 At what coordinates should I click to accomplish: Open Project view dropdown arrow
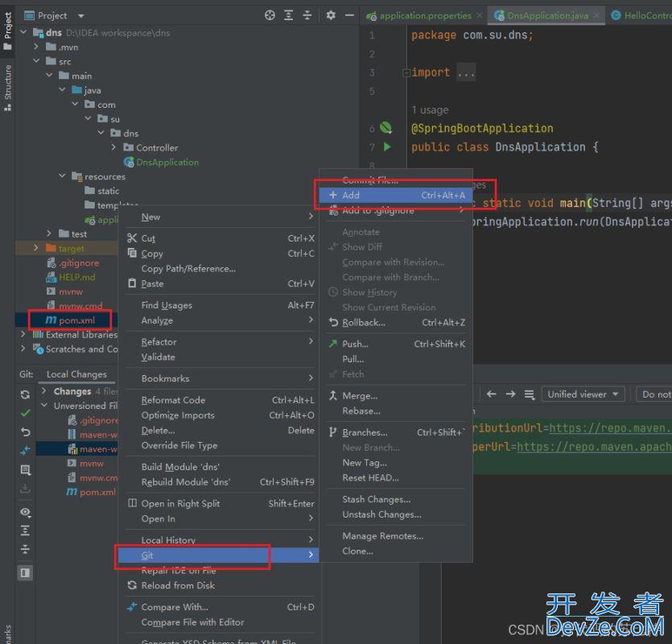coord(81,16)
